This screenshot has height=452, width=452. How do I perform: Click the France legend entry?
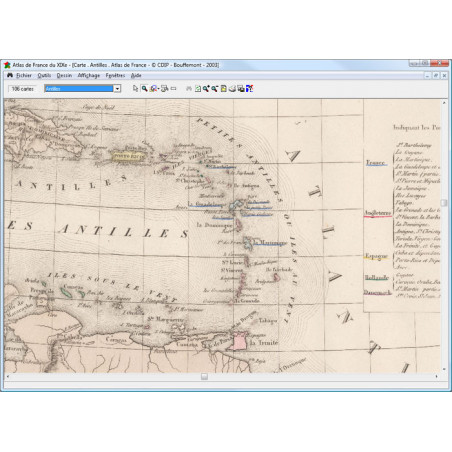pos(376,163)
